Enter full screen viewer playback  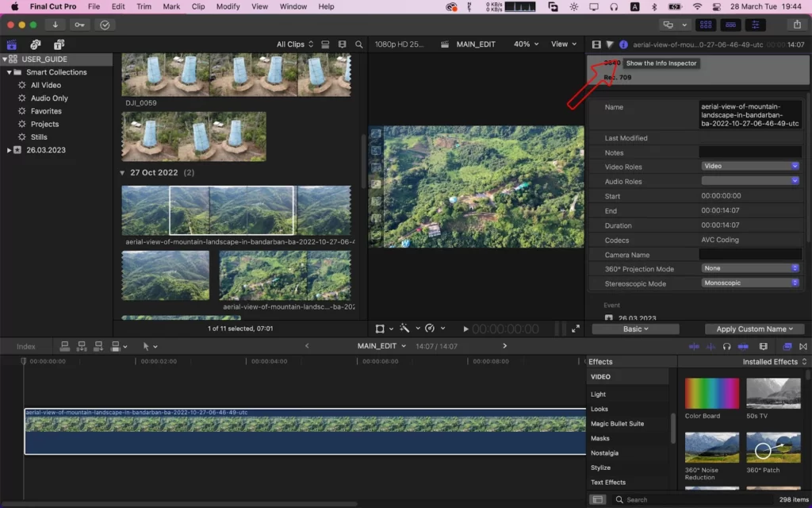[576, 329]
